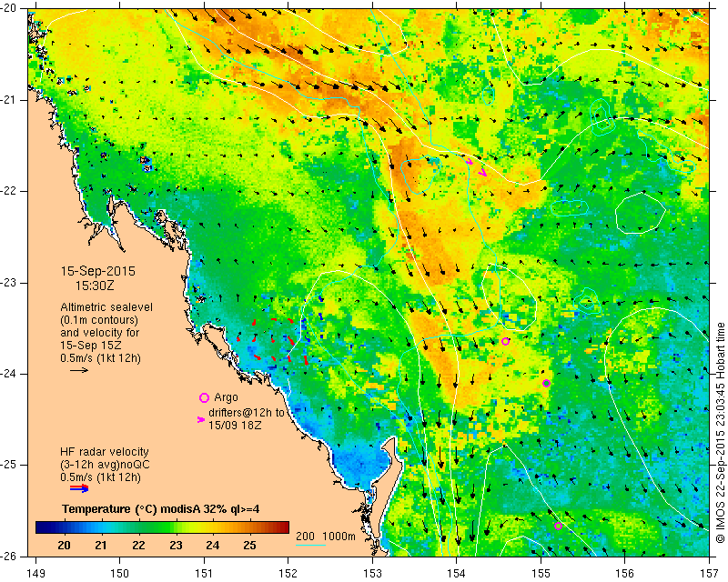Click the '153' longitude axis label
The image size is (728, 582).
372,574
